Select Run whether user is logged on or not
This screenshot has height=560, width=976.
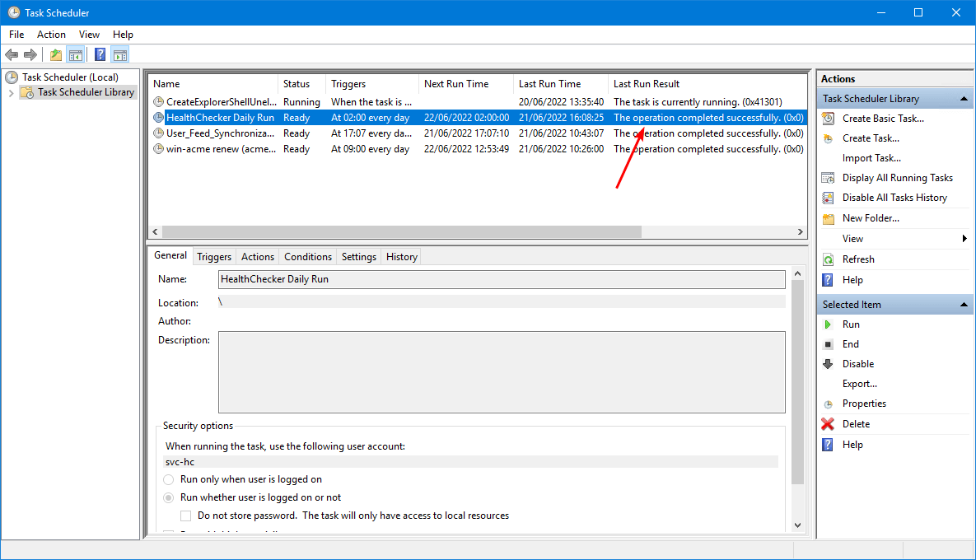pyautogui.click(x=169, y=497)
